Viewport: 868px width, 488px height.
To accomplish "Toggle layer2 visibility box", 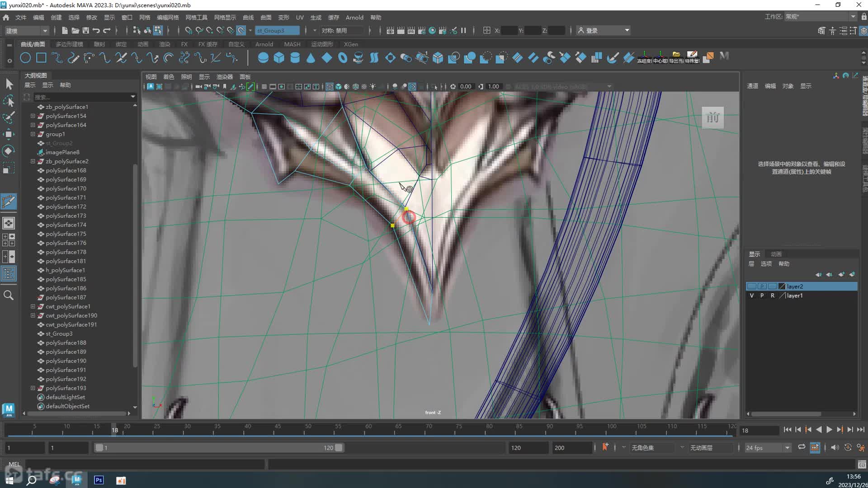I will (x=752, y=286).
